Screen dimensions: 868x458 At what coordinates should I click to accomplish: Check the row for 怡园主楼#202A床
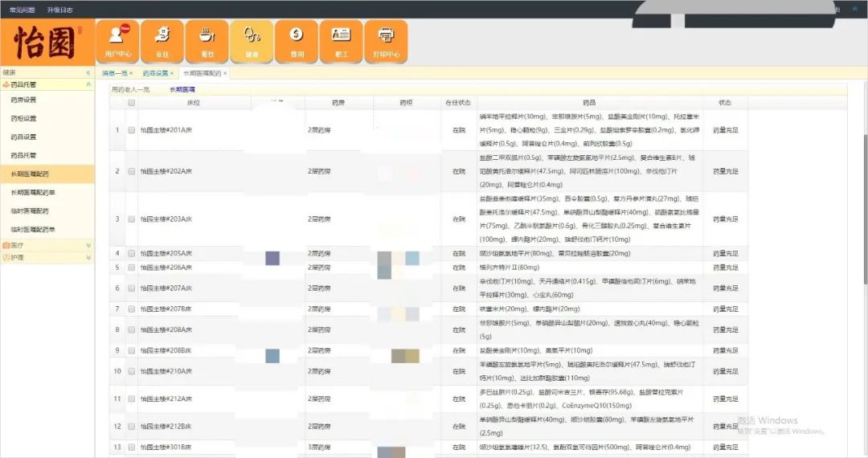131,171
